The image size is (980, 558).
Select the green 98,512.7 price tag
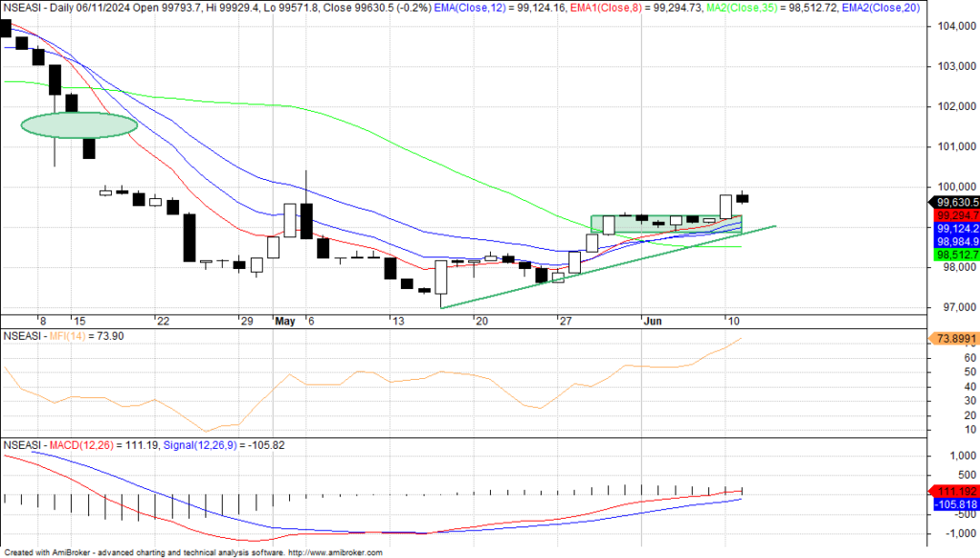click(x=956, y=256)
